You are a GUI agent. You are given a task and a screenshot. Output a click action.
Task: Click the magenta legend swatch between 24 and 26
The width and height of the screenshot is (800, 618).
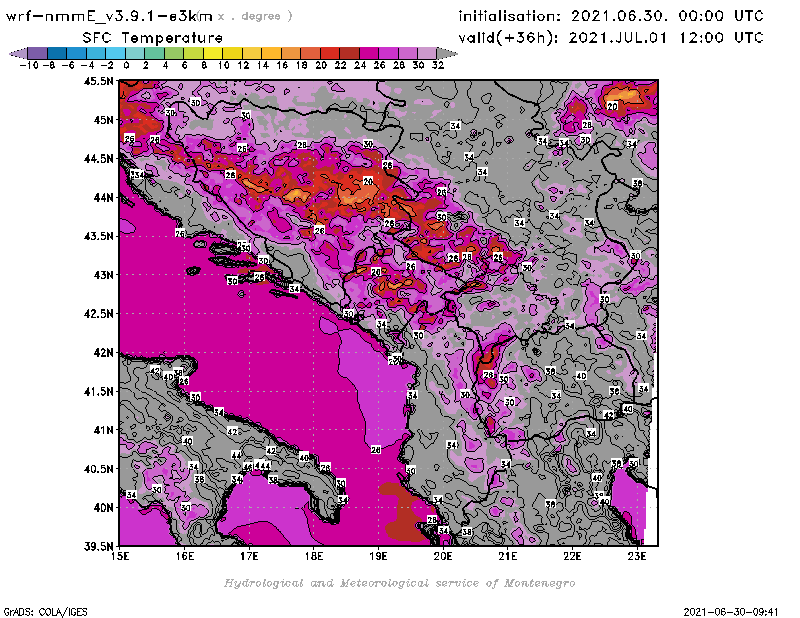[369, 53]
